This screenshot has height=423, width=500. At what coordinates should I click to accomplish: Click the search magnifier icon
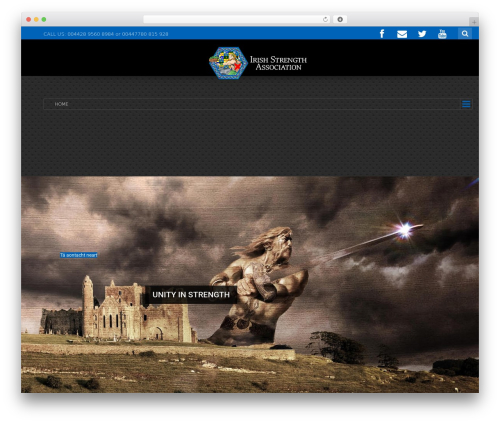[x=465, y=34]
